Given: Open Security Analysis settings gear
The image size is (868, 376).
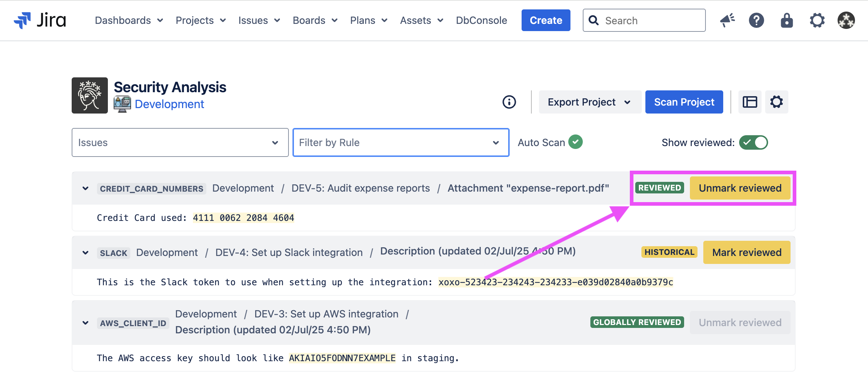Looking at the screenshot, I should (776, 102).
